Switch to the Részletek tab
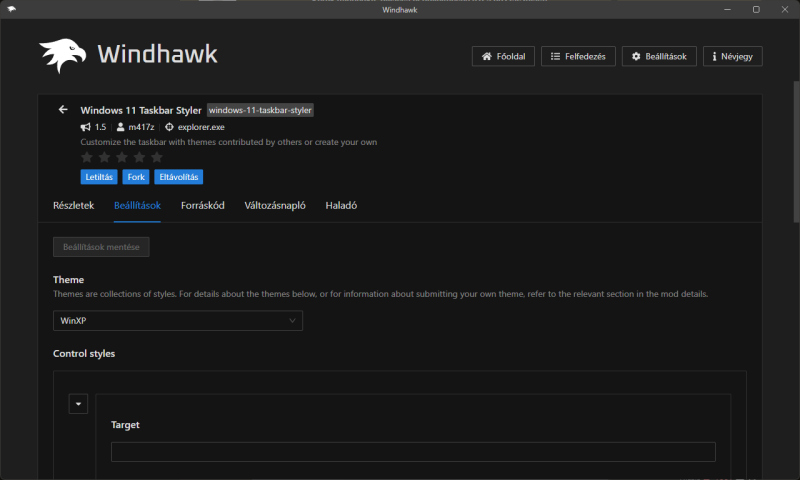Screen dimensions: 800x480 click(73, 206)
